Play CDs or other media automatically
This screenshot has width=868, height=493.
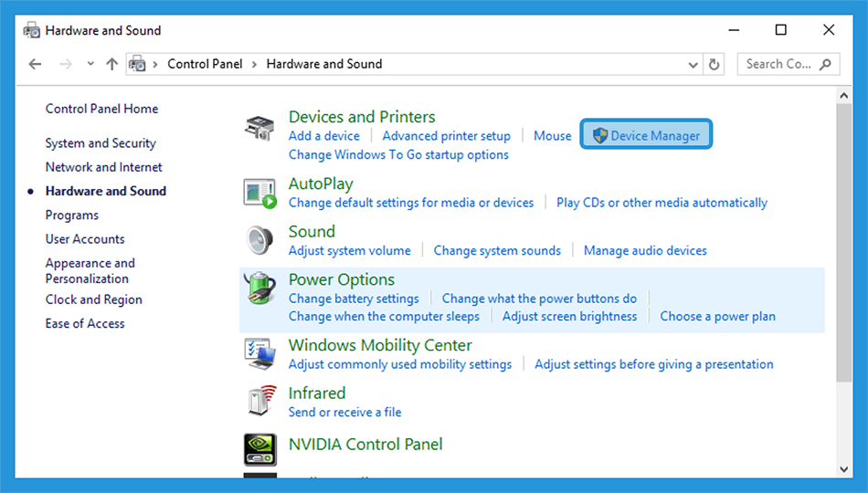(x=662, y=203)
